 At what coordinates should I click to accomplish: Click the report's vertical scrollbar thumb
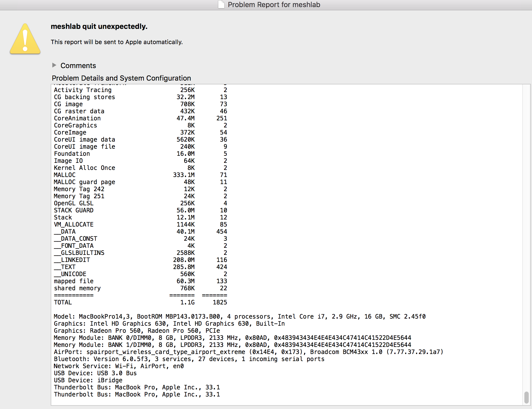point(527,398)
